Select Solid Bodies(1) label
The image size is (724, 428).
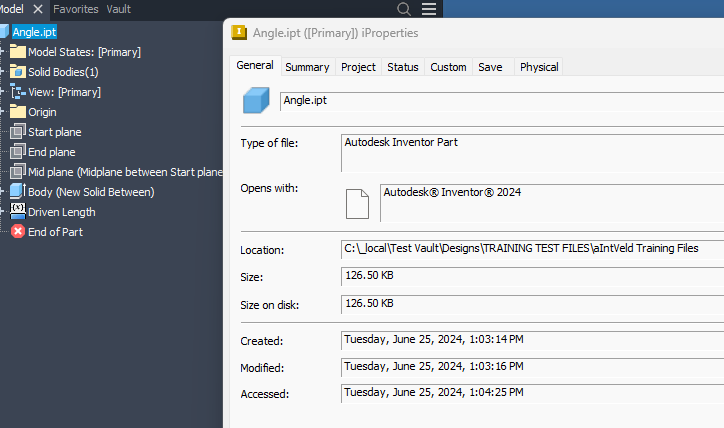tap(63, 72)
